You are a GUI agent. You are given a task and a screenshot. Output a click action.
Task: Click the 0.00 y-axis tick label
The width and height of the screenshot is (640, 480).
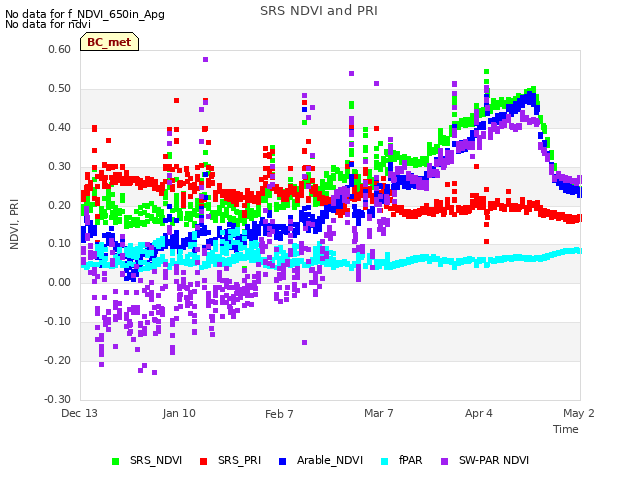point(60,282)
